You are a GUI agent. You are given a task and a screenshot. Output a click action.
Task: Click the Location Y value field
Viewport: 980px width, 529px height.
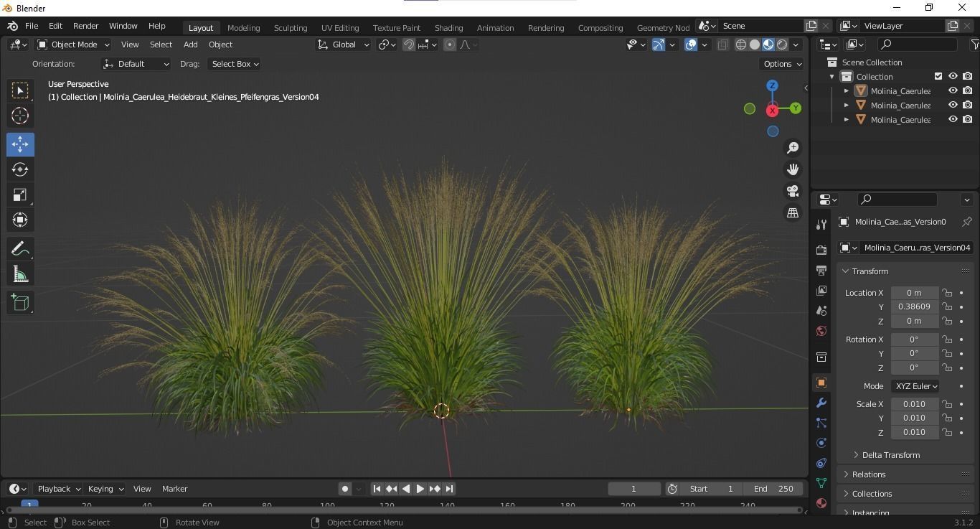tap(915, 306)
